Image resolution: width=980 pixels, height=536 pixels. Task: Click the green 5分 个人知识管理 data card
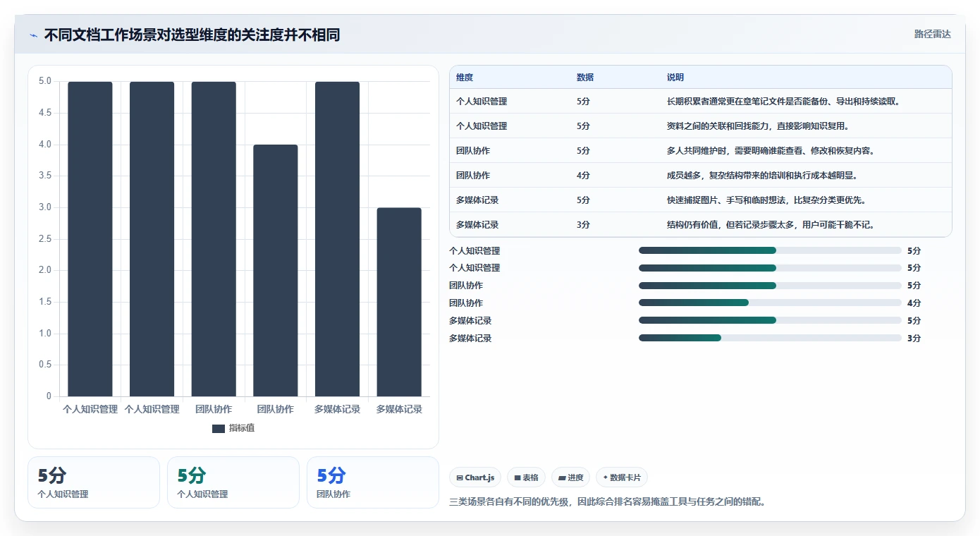point(233,482)
